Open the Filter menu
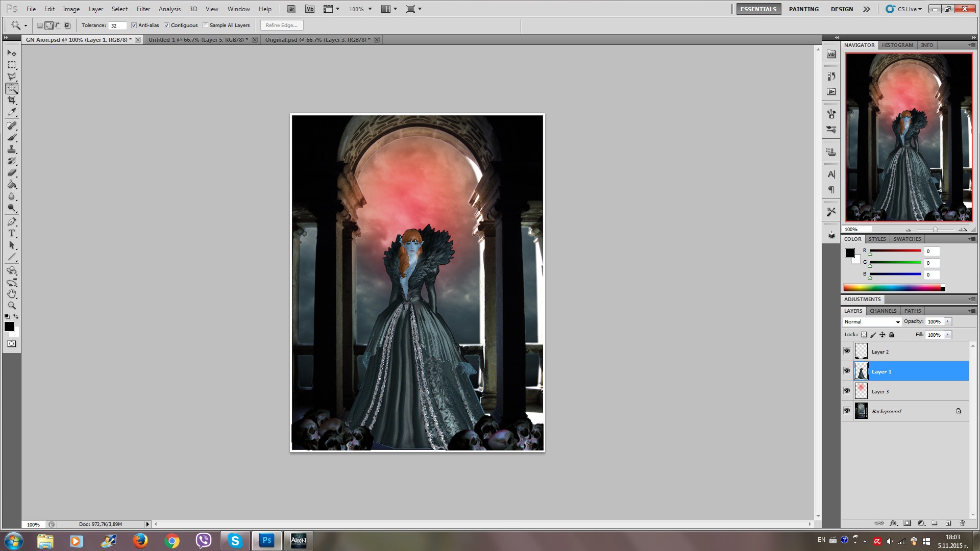Screen dimensions: 980x551 [x=143, y=9]
